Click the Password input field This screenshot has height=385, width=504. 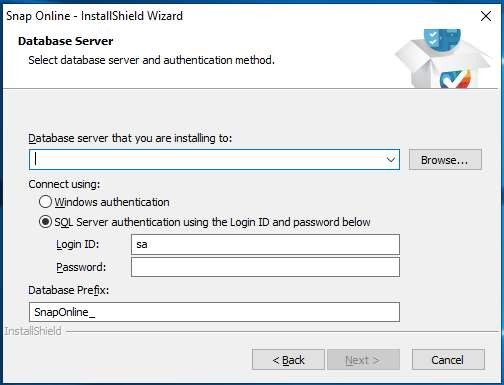tap(265, 267)
